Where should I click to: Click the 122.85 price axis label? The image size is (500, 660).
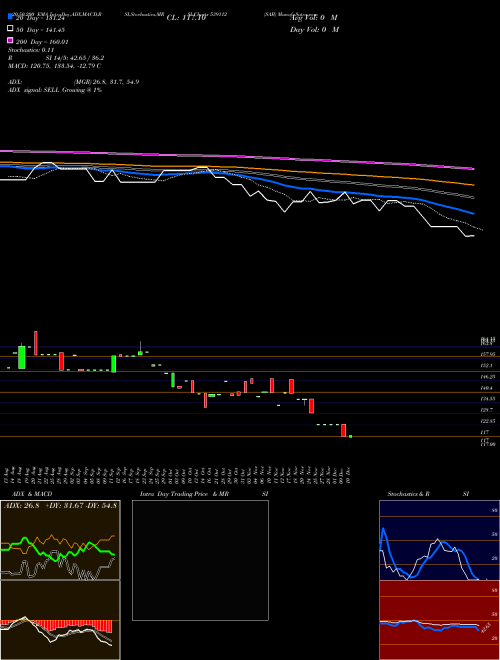488,421
